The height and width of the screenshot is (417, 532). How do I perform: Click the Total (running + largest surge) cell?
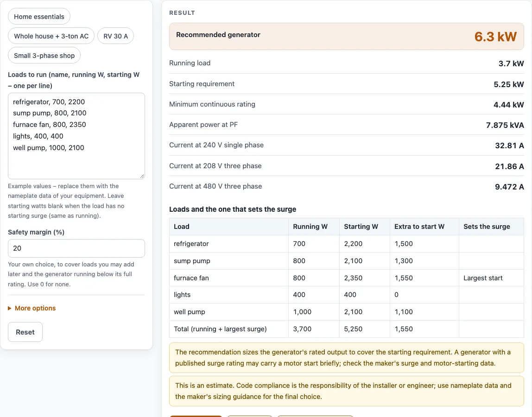click(229, 329)
